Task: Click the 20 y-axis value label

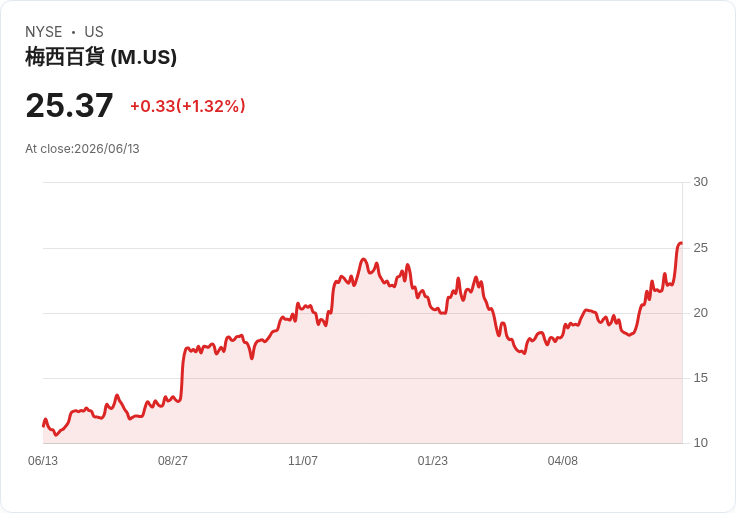Action: tap(700, 313)
